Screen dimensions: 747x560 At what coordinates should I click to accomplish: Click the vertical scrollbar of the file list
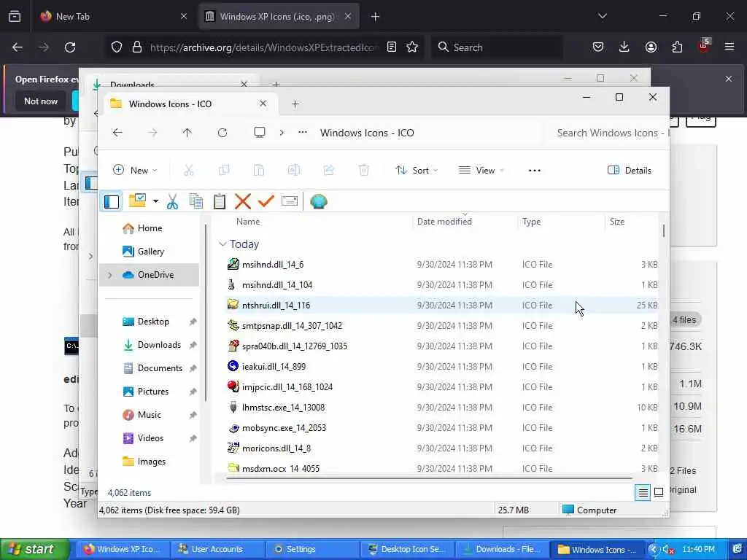pos(663,231)
